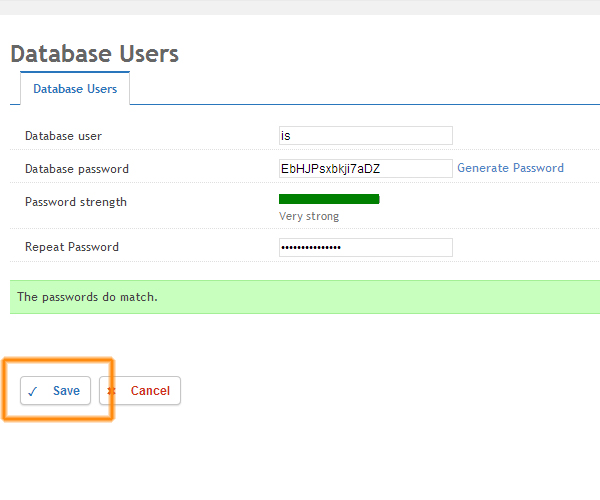This screenshot has width=600, height=500.
Task: Click the gray header strip at top
Action: tap(300, 7)
